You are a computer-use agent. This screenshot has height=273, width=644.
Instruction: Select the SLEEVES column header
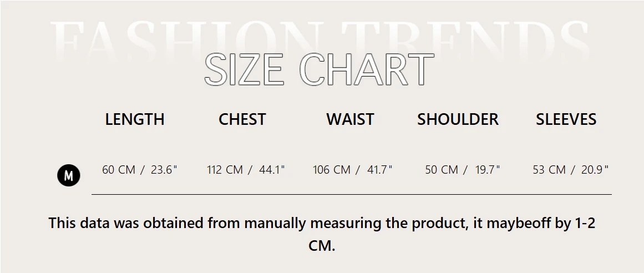(x=566, y=119)
